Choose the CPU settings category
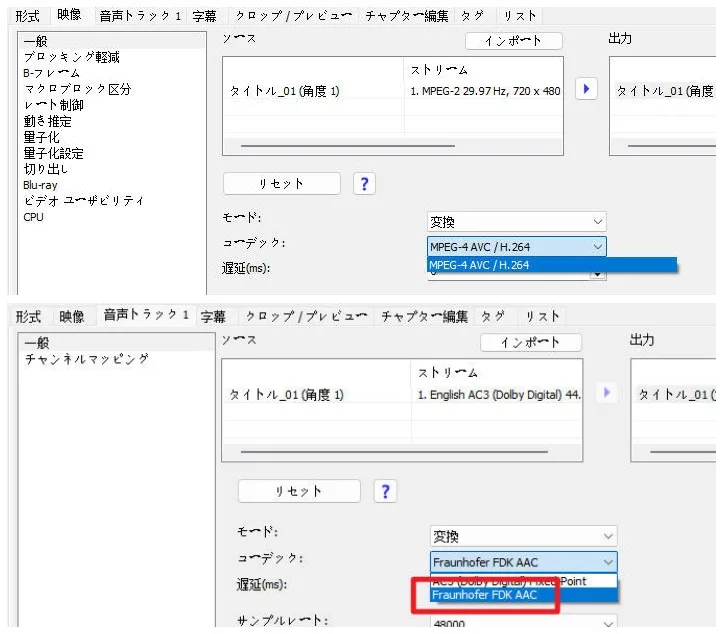The width and height of the screenshot is (723, 634). pos(33,217)
